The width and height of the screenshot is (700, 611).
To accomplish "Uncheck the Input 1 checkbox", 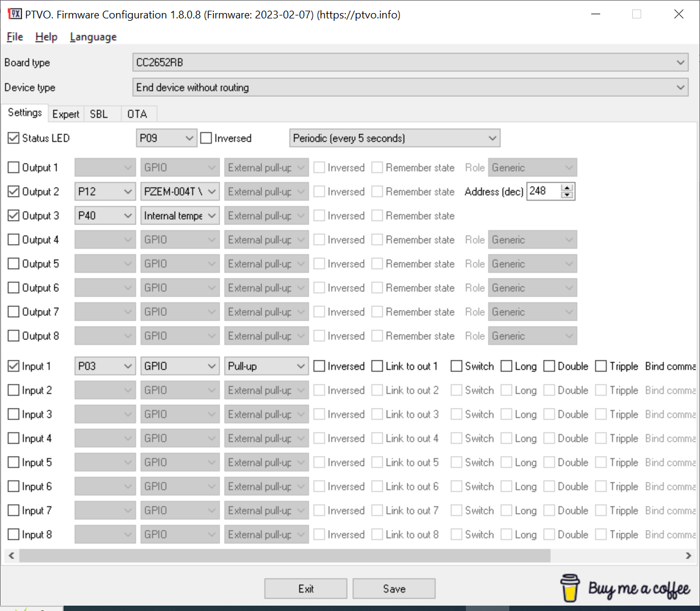I will tap(14, 366).
